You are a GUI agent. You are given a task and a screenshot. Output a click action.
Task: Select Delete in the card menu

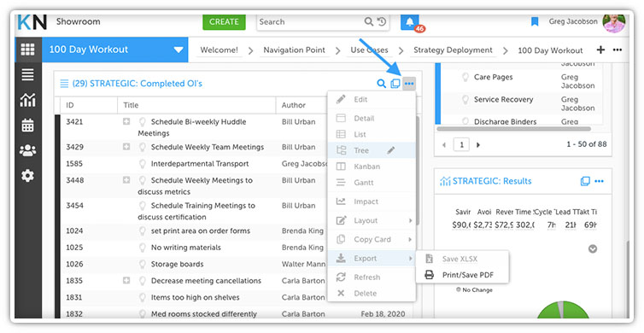tap(372, 293)
